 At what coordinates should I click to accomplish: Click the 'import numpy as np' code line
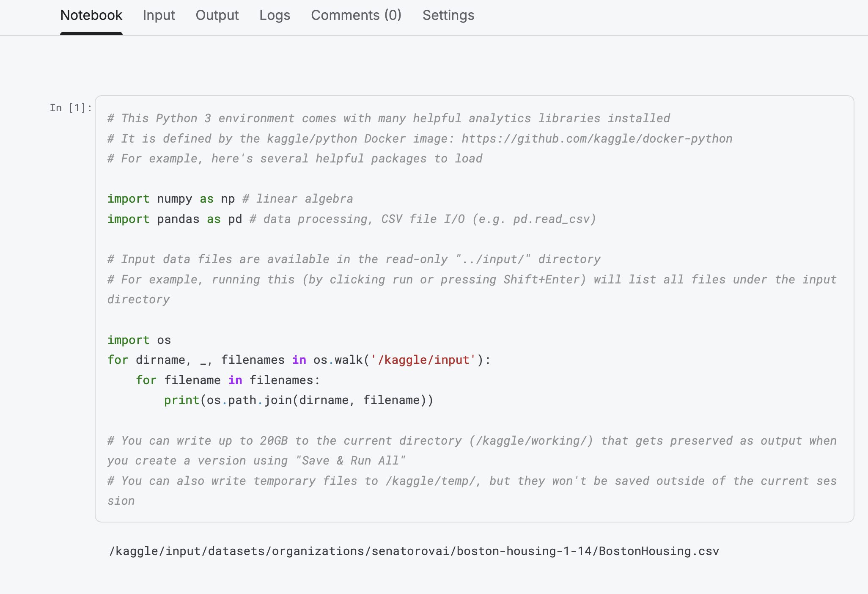(x=230, y=199)
